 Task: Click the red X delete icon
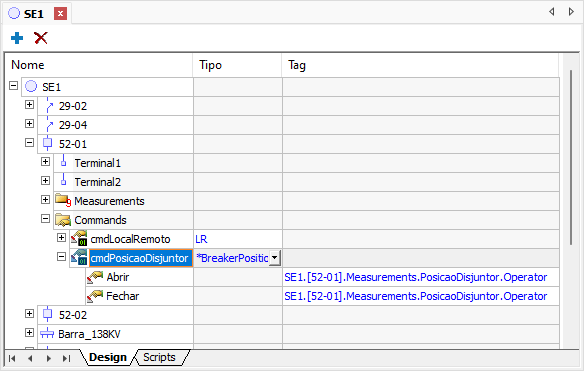click(41, 38)
